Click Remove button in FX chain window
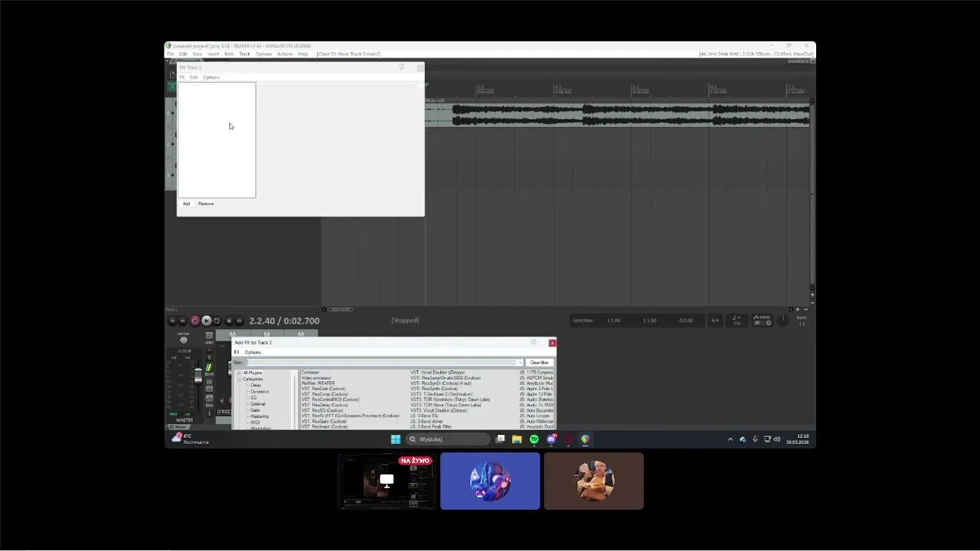The image size is (980, 551). coord(206,204)
